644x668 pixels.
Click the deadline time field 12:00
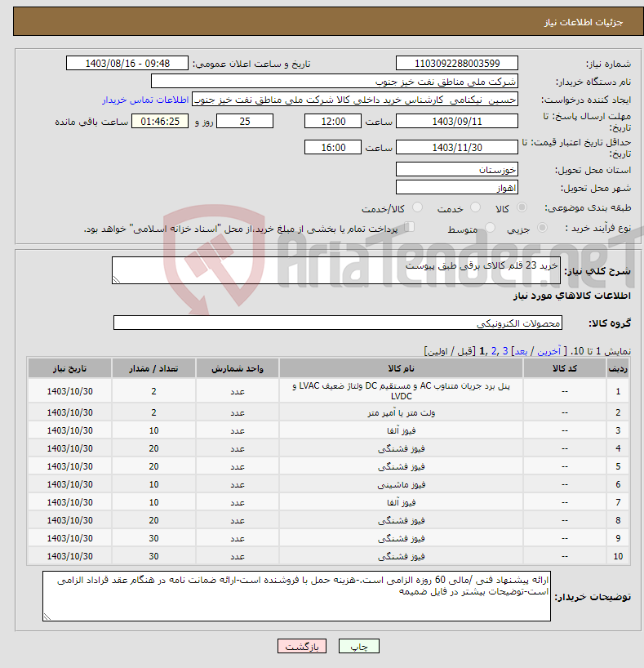pyautogui.click(x=333, y=121)
